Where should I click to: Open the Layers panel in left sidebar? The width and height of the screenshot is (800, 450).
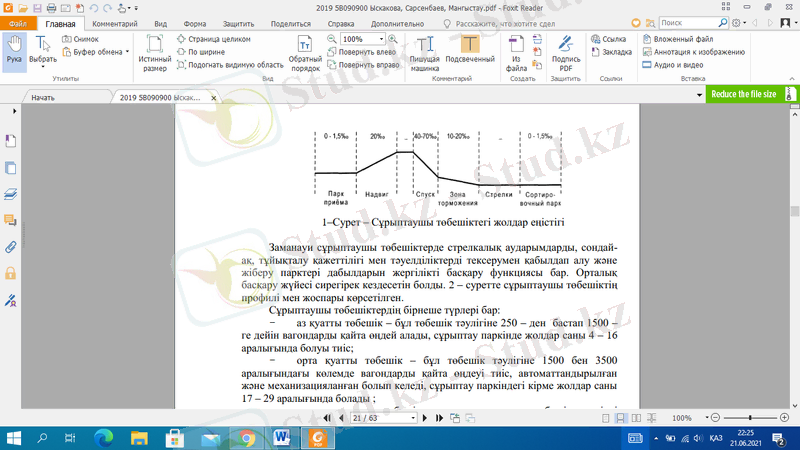click(x=11, y=194)
